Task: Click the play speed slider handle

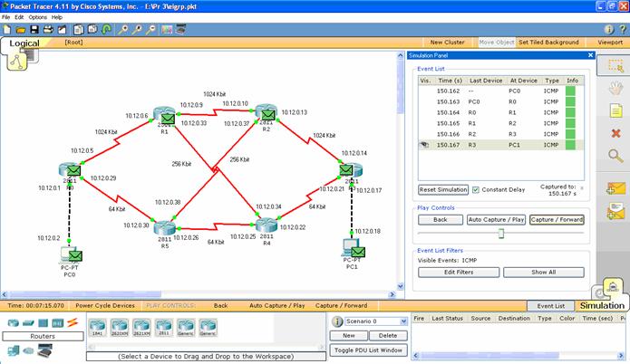Action: (x=499, y=232)
